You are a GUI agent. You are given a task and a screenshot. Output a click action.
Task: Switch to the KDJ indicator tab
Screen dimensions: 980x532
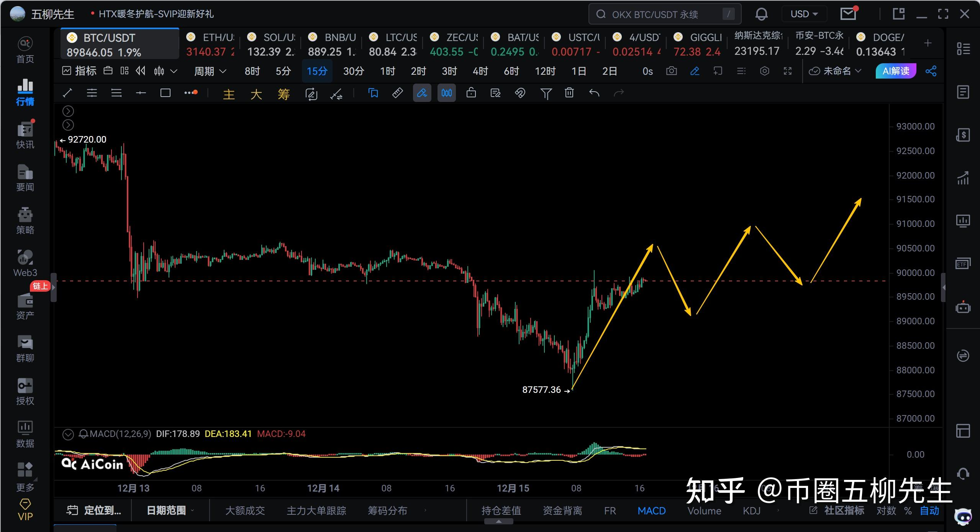(751, 511)
